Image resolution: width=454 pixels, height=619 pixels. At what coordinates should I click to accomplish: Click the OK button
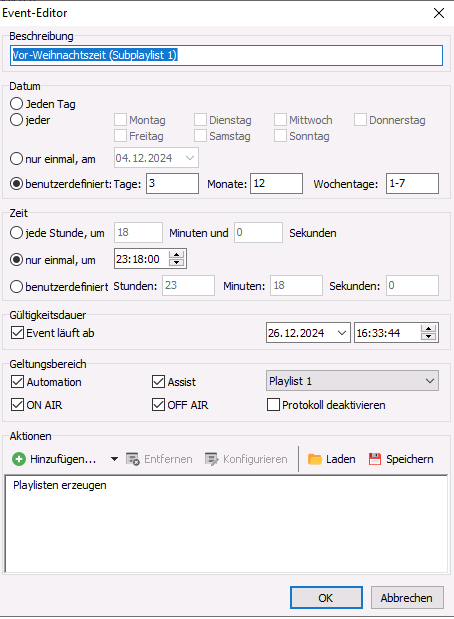tap(326, 598)
